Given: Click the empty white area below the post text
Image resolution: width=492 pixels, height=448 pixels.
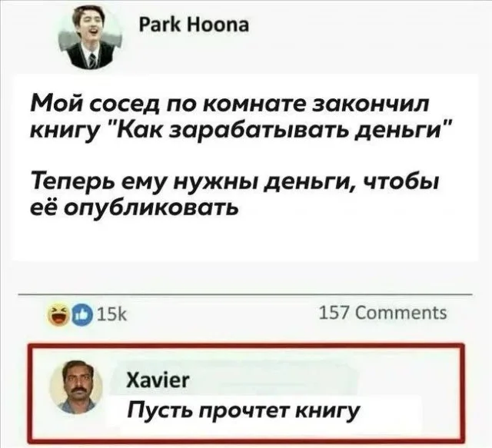Looking at the screenshot, I should 246,240.
